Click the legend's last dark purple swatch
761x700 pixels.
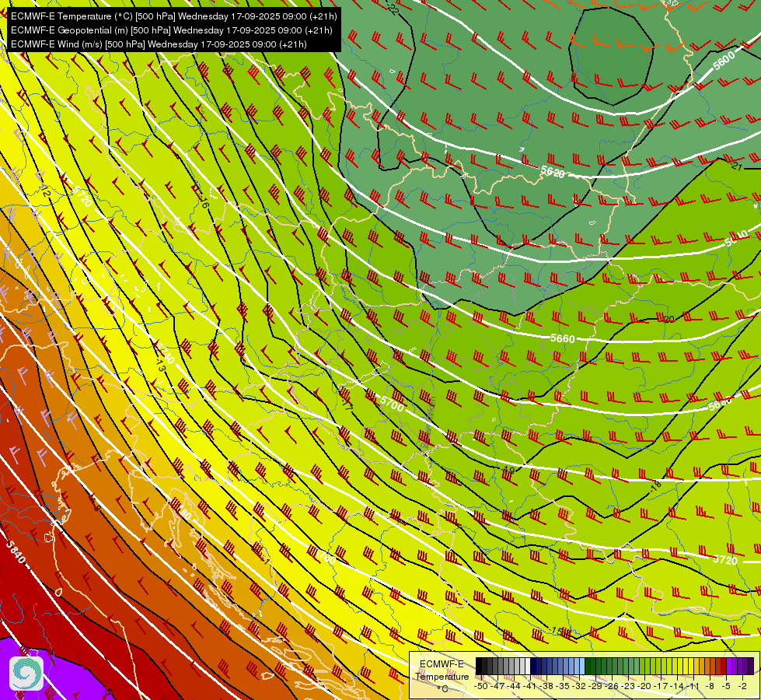751,667
